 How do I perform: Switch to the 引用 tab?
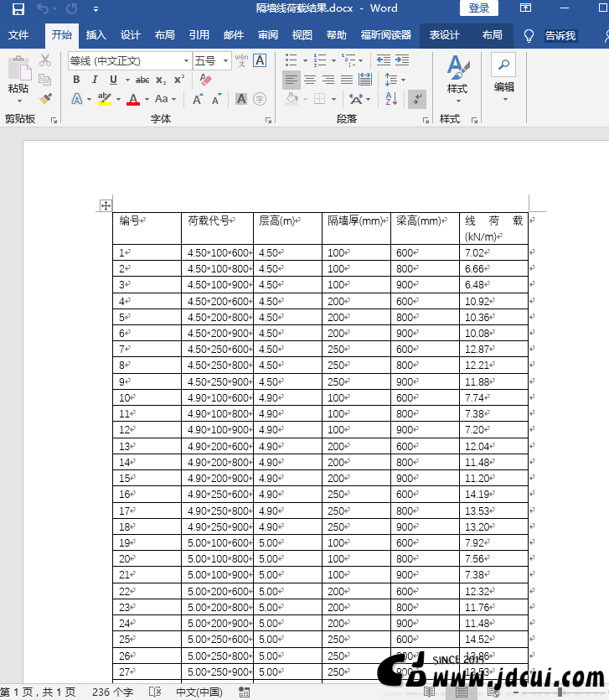tap(199, 35)
